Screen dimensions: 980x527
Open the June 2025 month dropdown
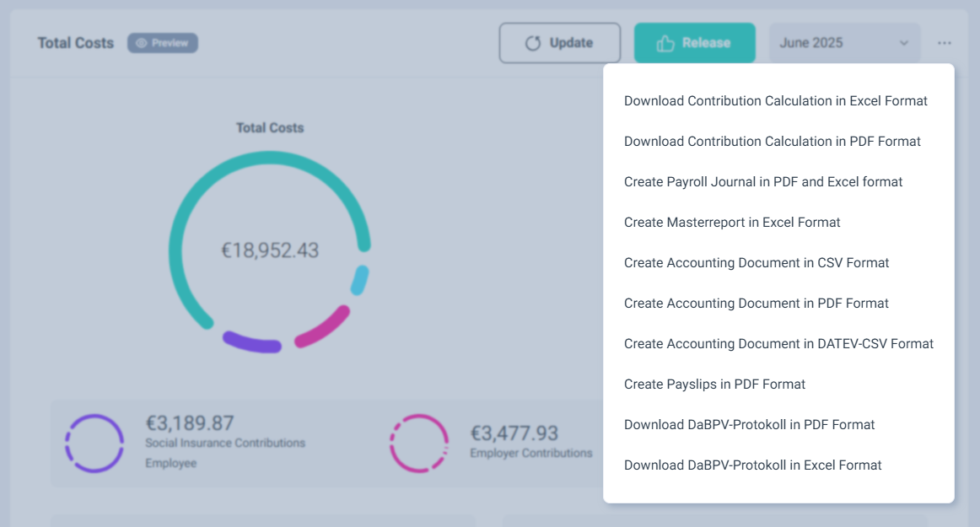click(x=843, y=43)
